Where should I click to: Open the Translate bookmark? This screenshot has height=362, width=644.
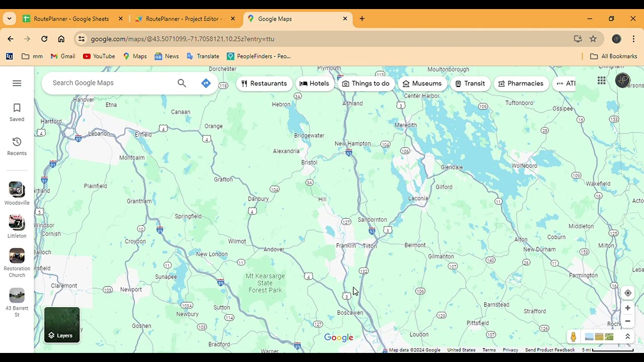coord(203,56)
